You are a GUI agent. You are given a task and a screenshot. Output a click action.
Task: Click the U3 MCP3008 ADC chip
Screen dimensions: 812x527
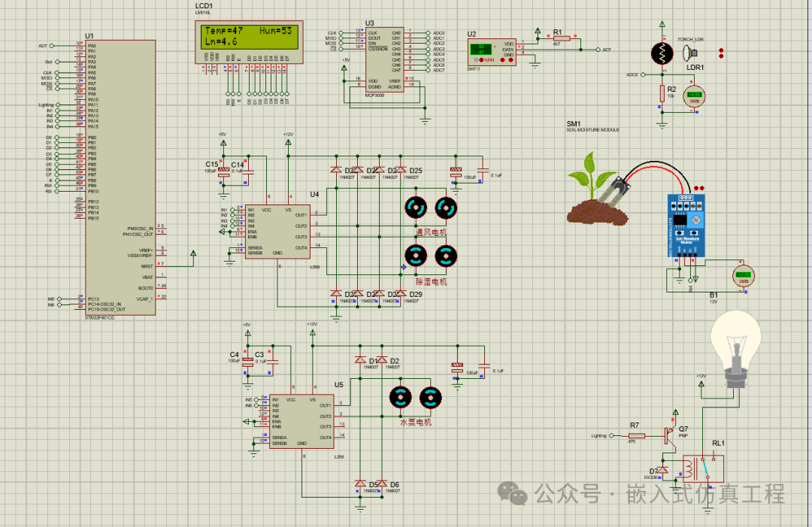click(383, 60)
